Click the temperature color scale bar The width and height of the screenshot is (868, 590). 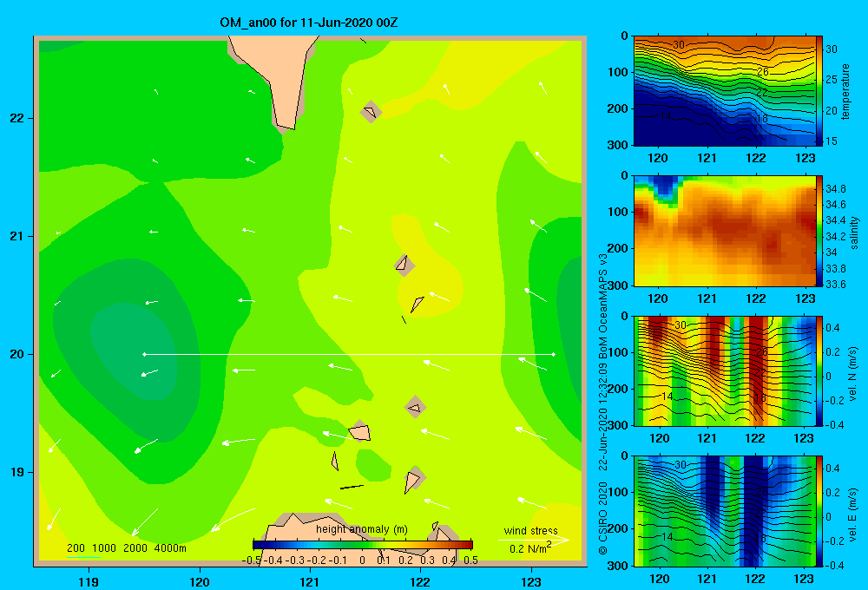(819, 91)
